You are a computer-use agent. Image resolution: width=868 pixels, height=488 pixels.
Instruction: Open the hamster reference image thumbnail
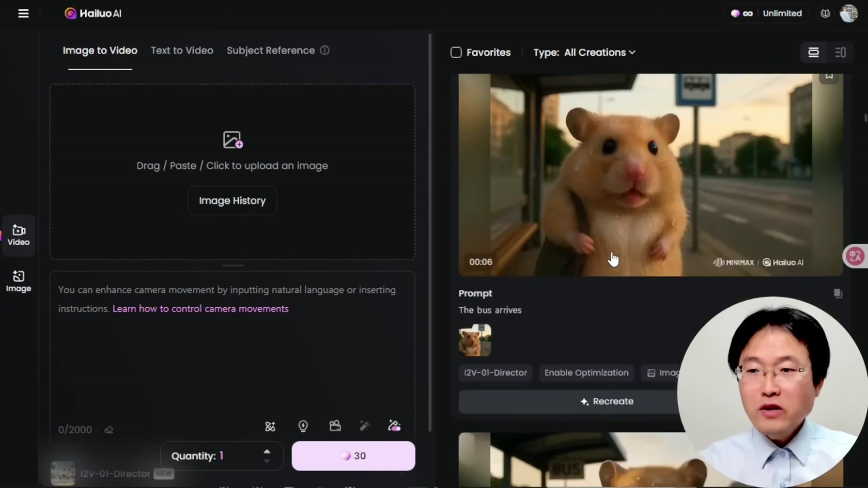click(x=475, y=340)
